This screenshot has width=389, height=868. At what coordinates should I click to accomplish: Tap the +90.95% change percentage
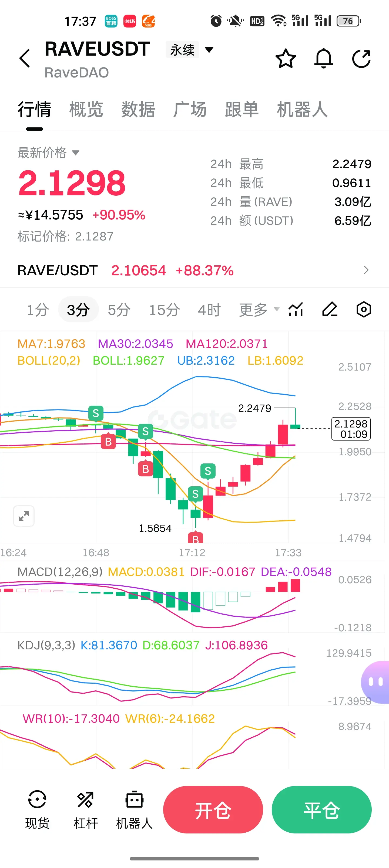pyautogui.click(x=119, y=215)
